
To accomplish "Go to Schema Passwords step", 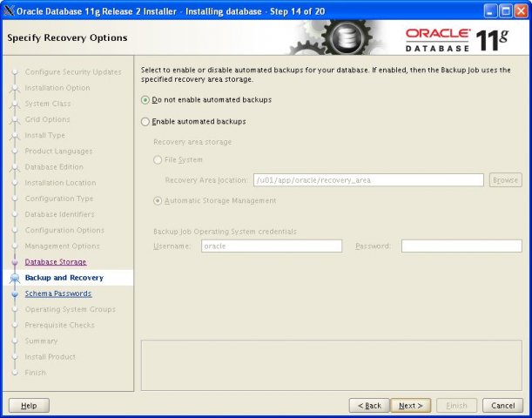I will 58,293.
